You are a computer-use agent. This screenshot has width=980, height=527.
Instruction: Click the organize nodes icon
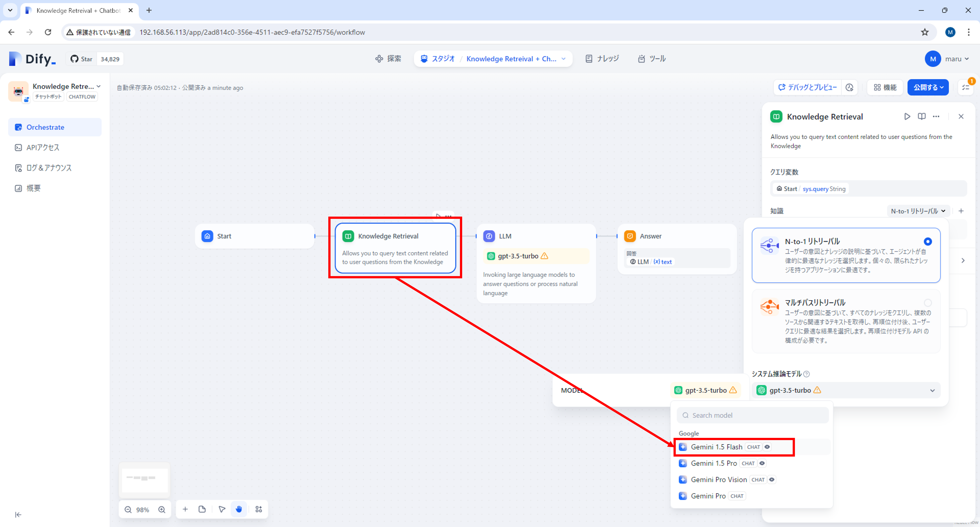[259, 509]
